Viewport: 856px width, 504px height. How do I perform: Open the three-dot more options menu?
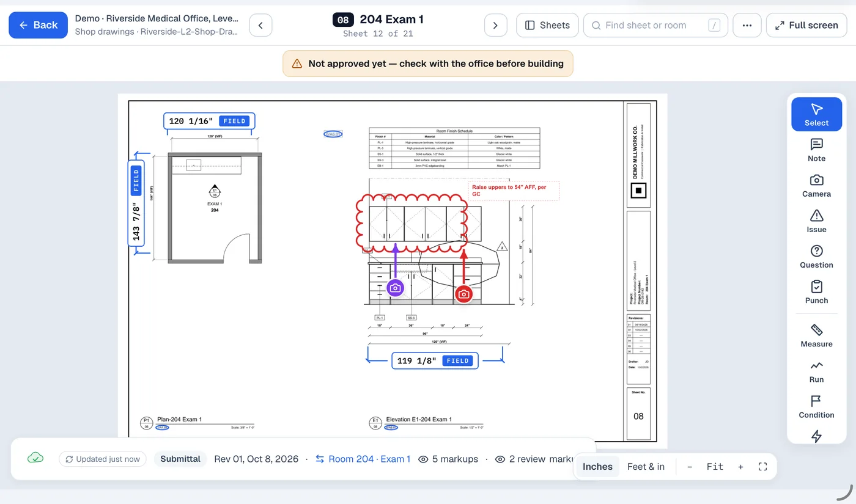747,25
